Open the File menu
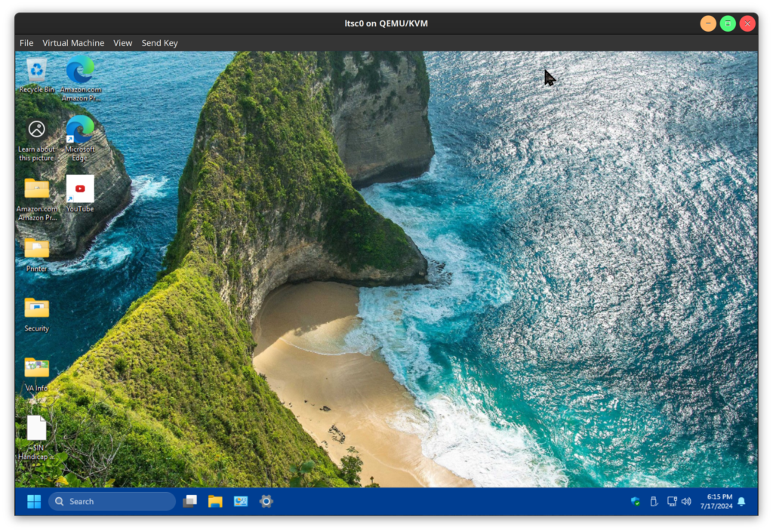This screenshot has width=773, height=532. pos(26,43)
